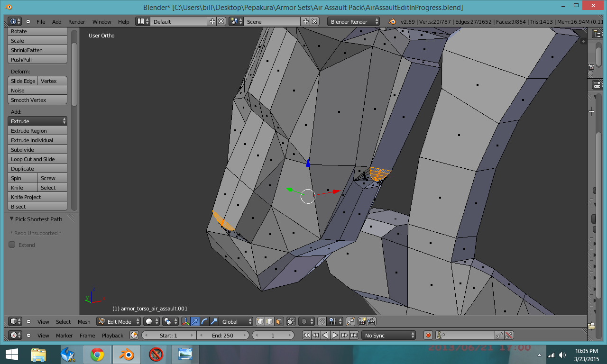Open the Blender Render engine dropdown
This screenshot has width=607, height=364.
point(353,21)
